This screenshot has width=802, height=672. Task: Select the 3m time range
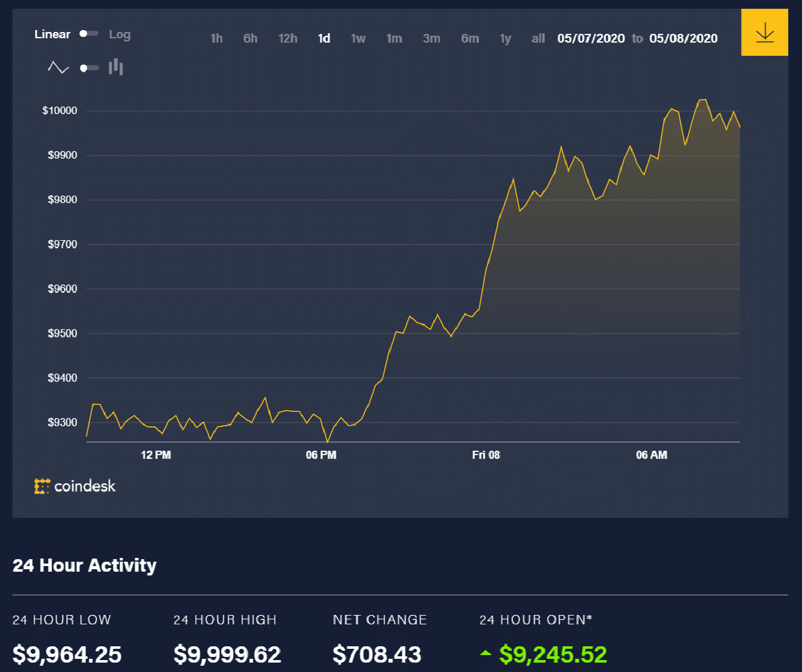(x=432, y=38)
